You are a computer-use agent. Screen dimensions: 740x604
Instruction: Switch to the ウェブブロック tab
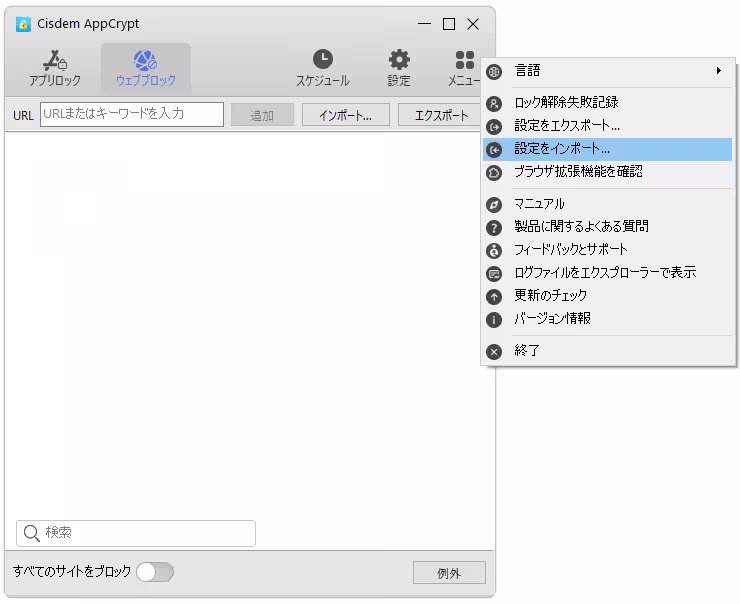[146, 69]
